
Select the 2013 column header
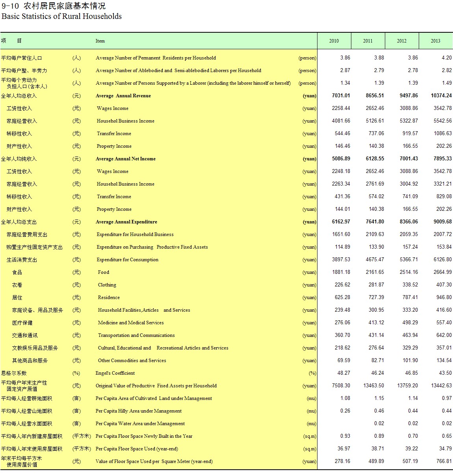click(436, 41)
